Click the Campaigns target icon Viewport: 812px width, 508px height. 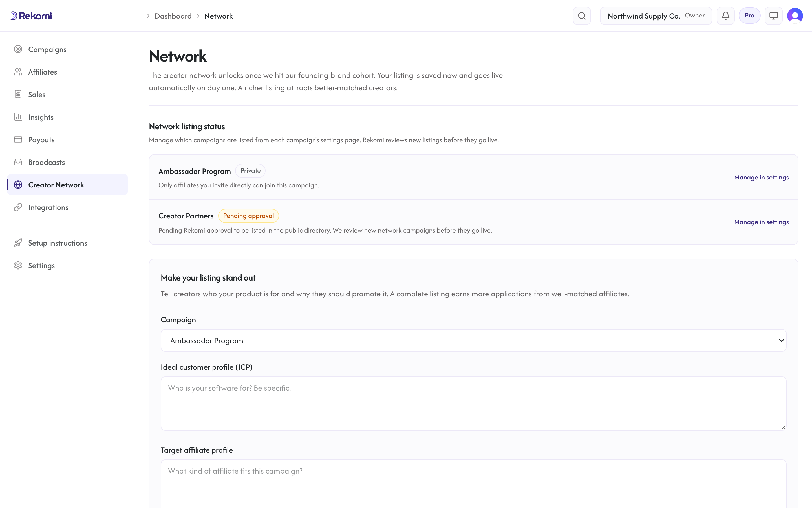[x=18, y=49]
